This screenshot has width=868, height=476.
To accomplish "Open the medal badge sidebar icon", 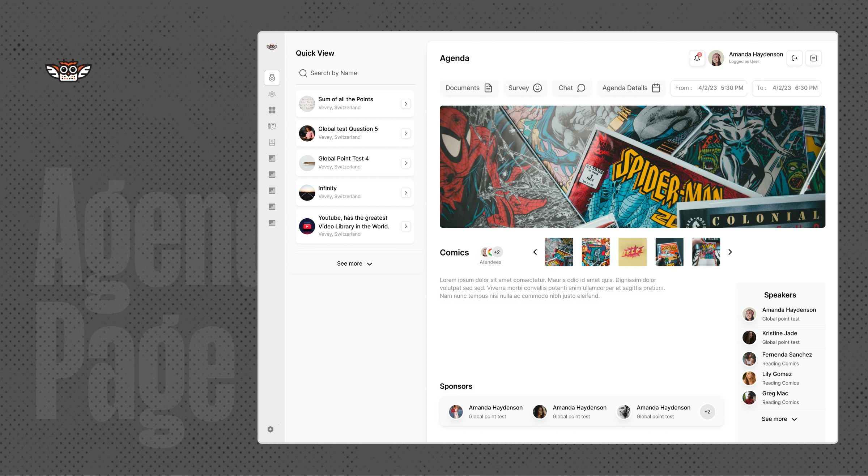I will click(x=272, y=78).
